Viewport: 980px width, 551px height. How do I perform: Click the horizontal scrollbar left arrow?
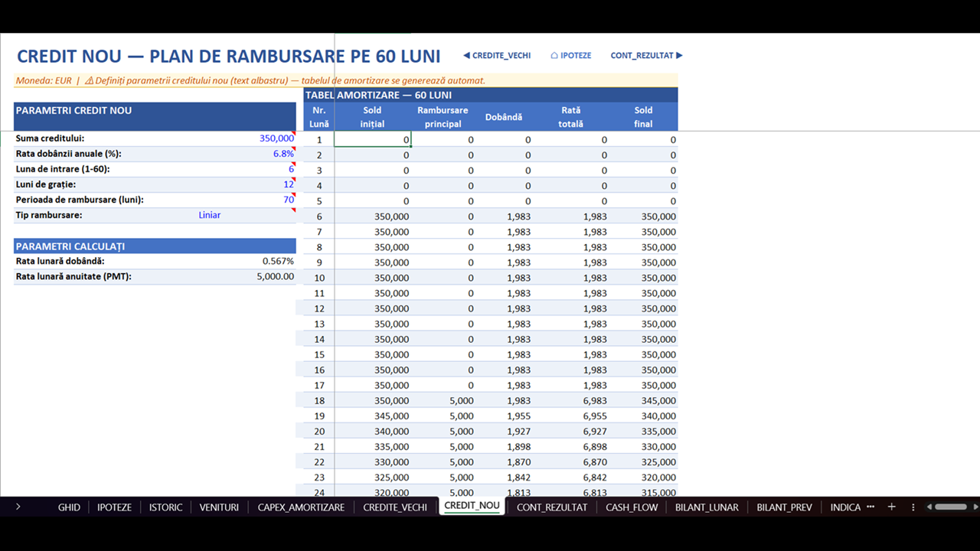929,507
